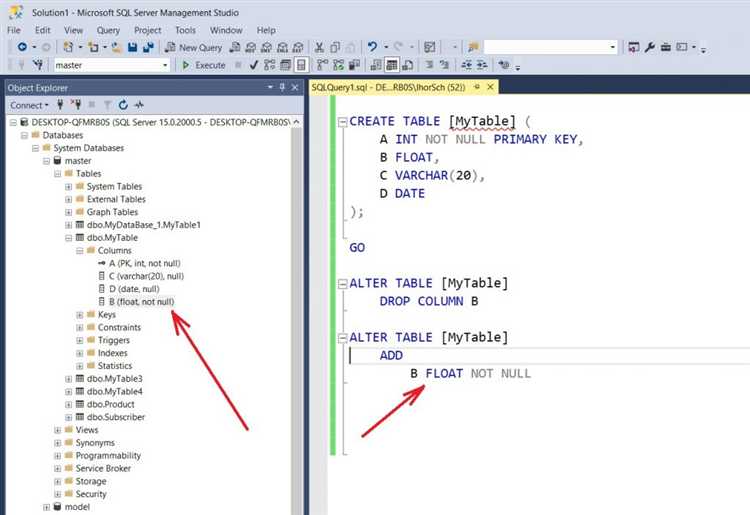Click the Parse checkmark icon beside Execute
The height and width of the screenshot is (515, 750).
tap(254, 65)
